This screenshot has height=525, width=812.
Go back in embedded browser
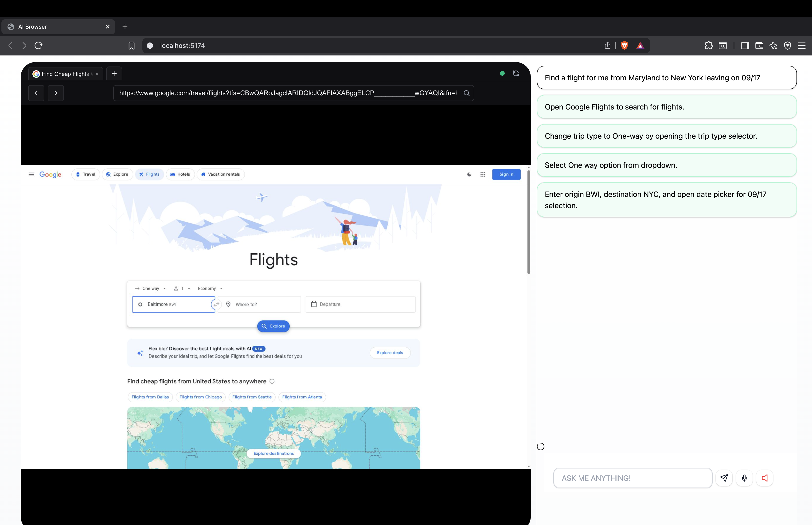36,93
